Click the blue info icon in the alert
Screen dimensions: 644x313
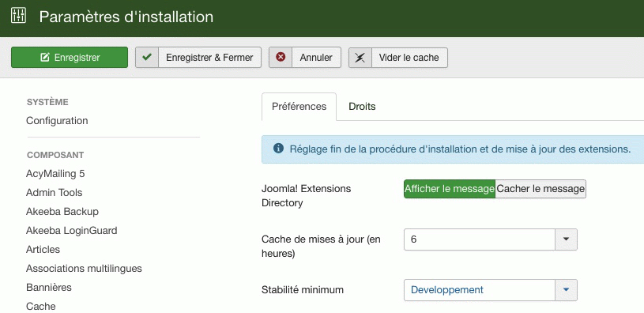[278, 149]
